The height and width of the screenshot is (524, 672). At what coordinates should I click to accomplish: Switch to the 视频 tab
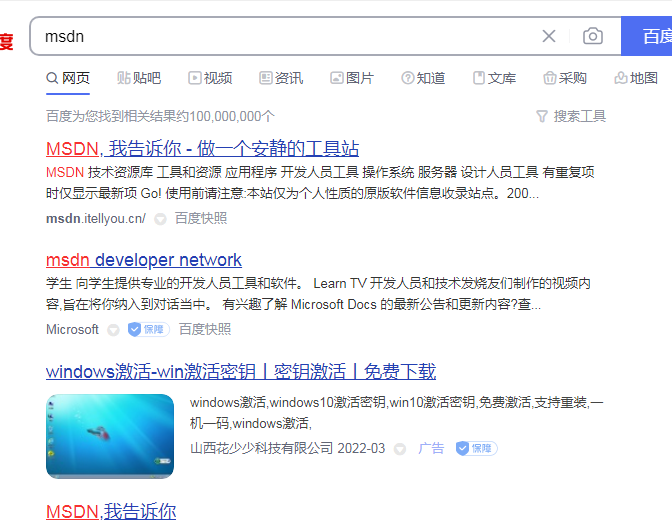point(209,78)
